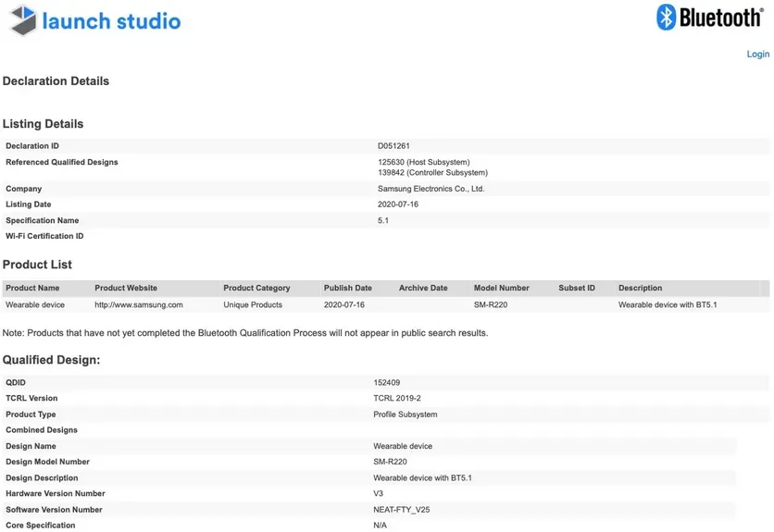Click the Subset ID column header

click(577, 288)
